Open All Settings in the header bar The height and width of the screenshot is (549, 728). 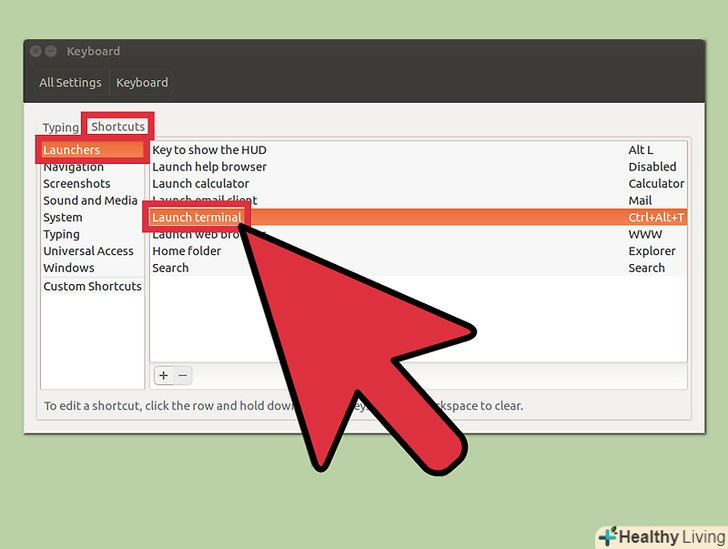[x=70, y=83]
